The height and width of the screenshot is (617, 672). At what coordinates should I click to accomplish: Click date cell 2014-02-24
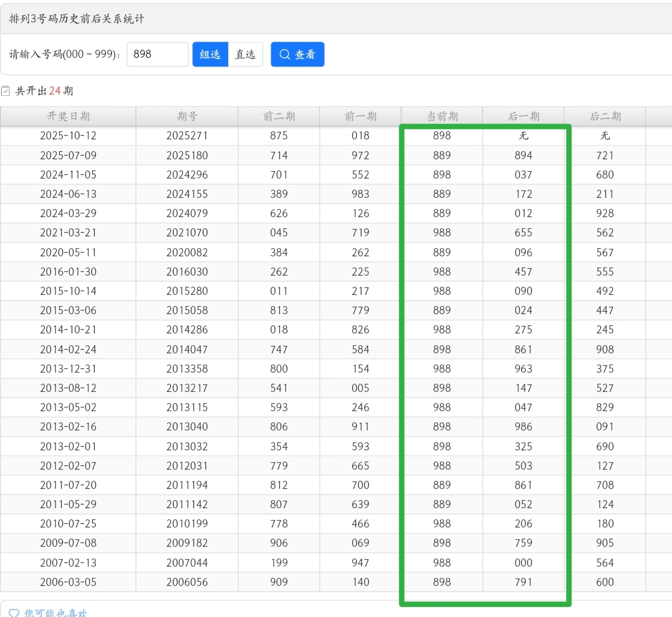point(68,349)
